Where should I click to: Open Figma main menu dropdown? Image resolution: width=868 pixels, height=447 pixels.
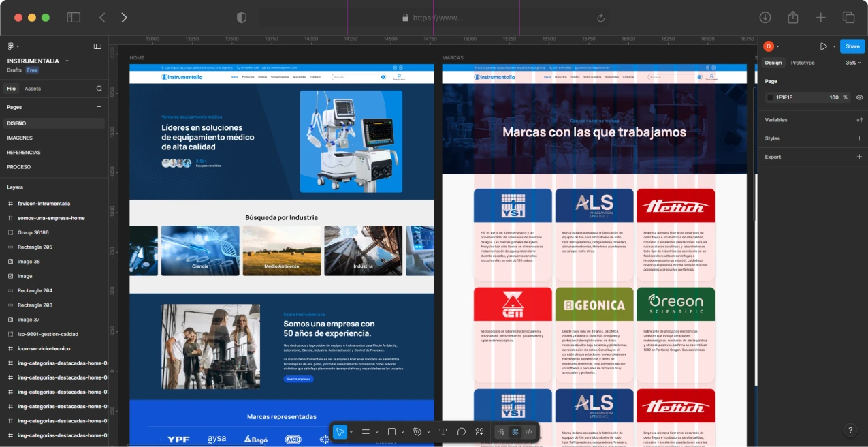click(13, 46)
